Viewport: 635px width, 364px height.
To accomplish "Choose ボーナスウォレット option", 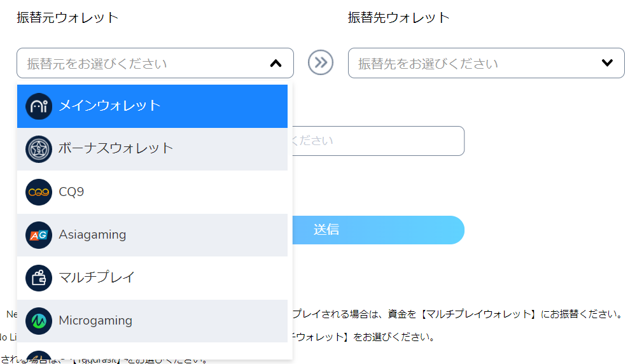I will pos(116,148).
